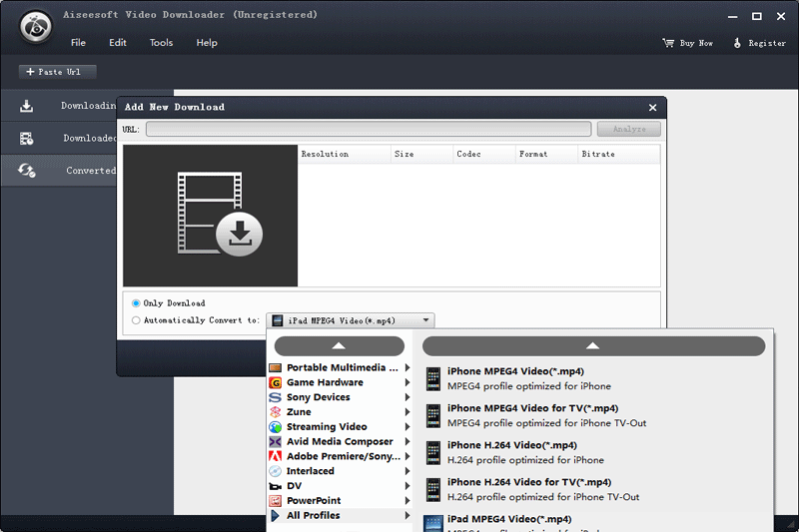This screenshot has width=799, height=532.
Task: Open the Tools menu
Action: (x=161, y=43)
